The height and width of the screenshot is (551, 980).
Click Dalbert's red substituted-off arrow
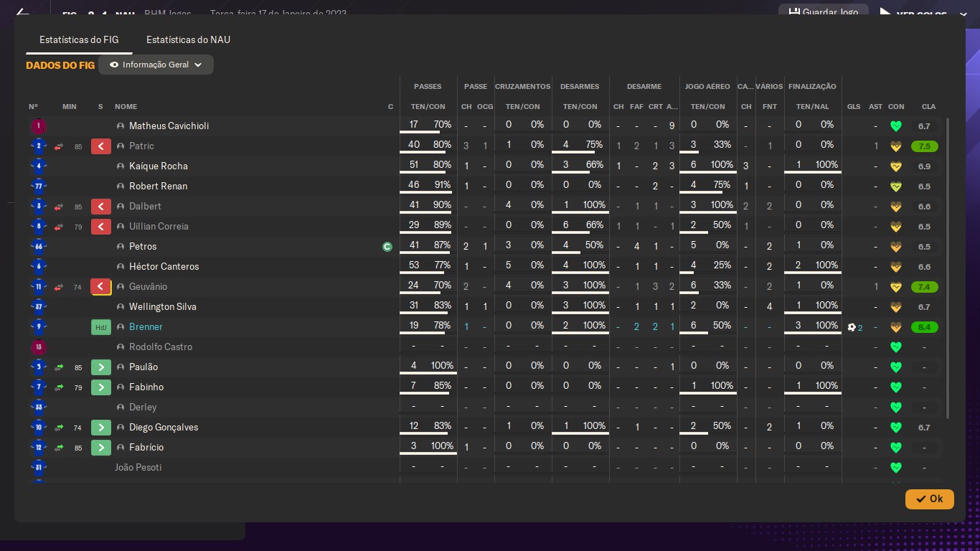[x=101, y=207]
